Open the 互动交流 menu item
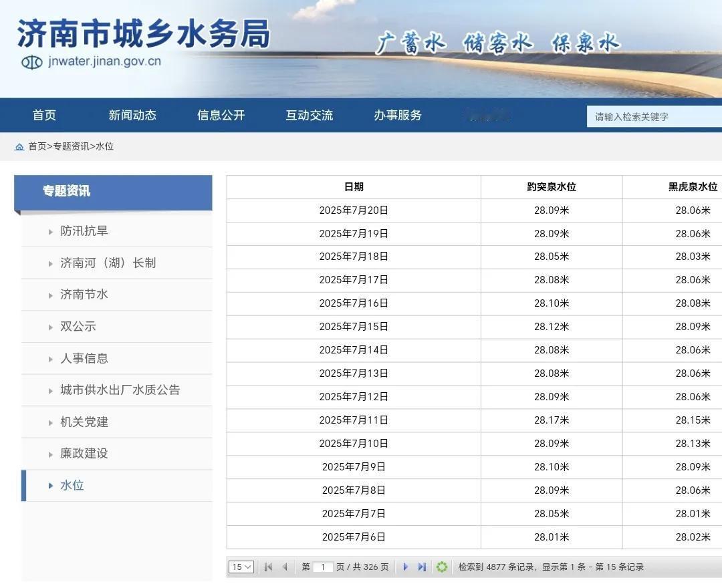Image resolution: width=722 pixels, height=588 pixels. click(309, 115)
